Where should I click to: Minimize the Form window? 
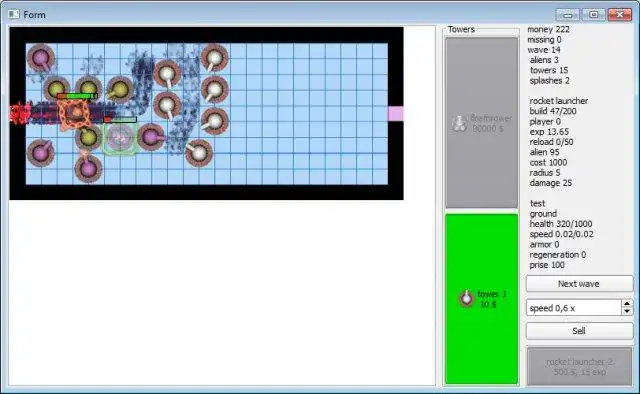(x=567, y=15)
